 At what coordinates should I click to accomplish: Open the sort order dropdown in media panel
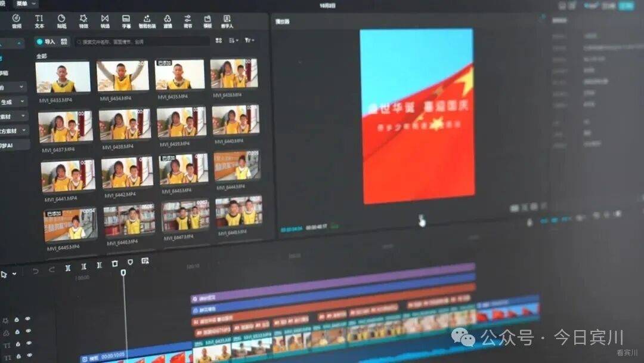tap(233, 41)
